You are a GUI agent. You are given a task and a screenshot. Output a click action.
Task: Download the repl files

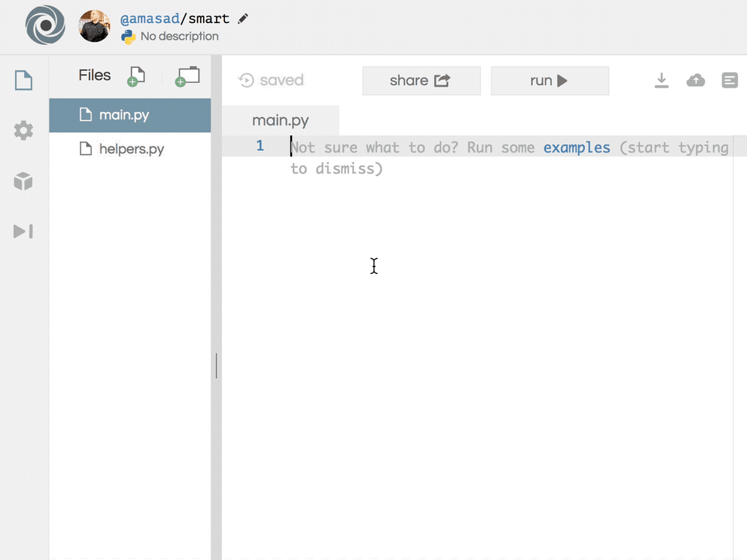tap(661, 81)
